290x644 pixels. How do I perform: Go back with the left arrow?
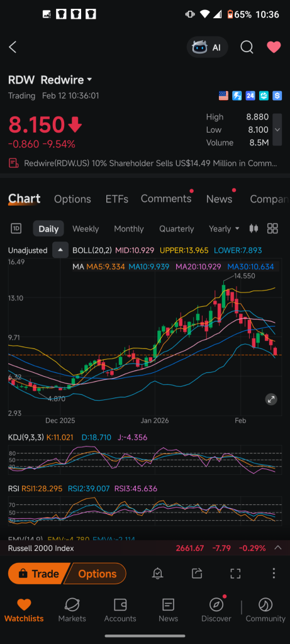point(13,47)
